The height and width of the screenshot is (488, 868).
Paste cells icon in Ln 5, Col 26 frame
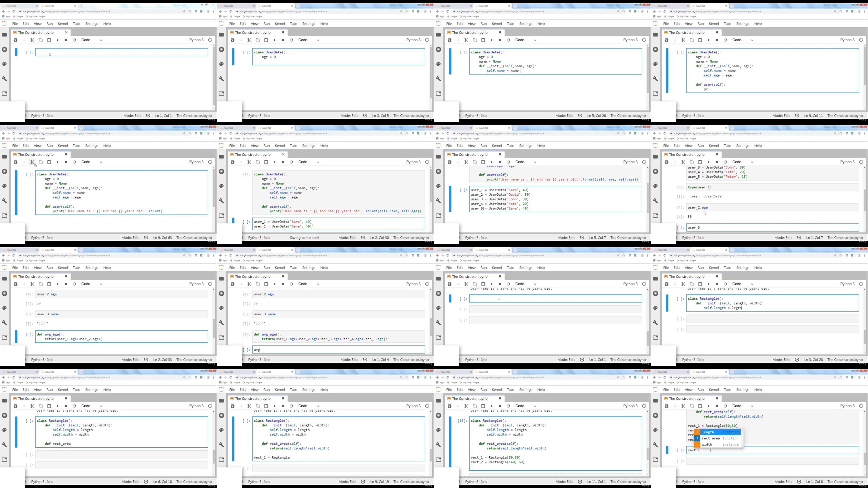(483, 40)
